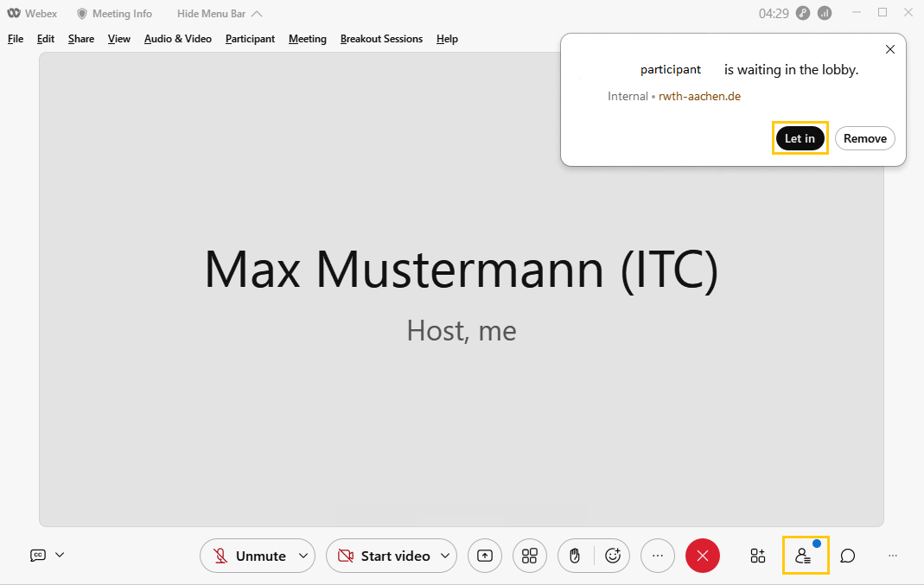Open the Chat panel icon
This screenshot has height=585, width=924.
pos(848,556)
